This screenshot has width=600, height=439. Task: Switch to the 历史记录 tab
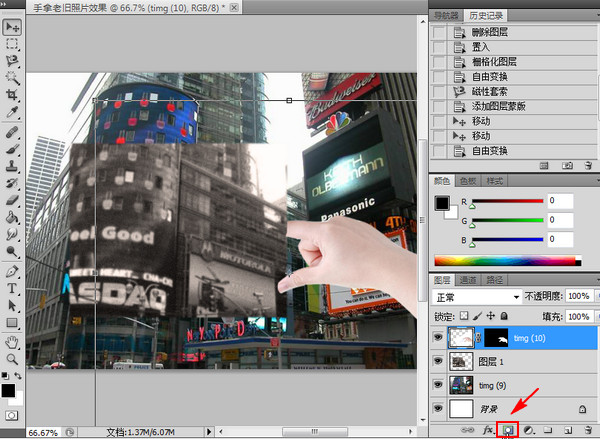coord(486,16)
